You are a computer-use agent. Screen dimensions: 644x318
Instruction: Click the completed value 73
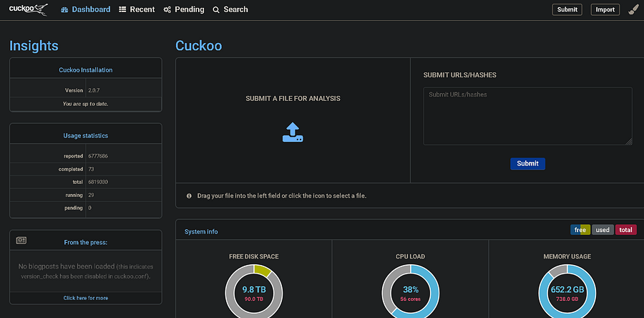tap(91, 169)
